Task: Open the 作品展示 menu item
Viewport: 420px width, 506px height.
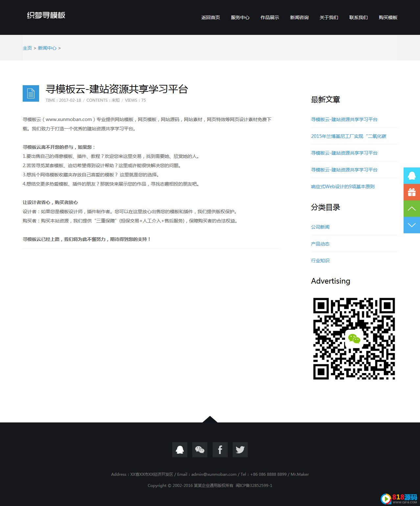Action: click(270, 17)
